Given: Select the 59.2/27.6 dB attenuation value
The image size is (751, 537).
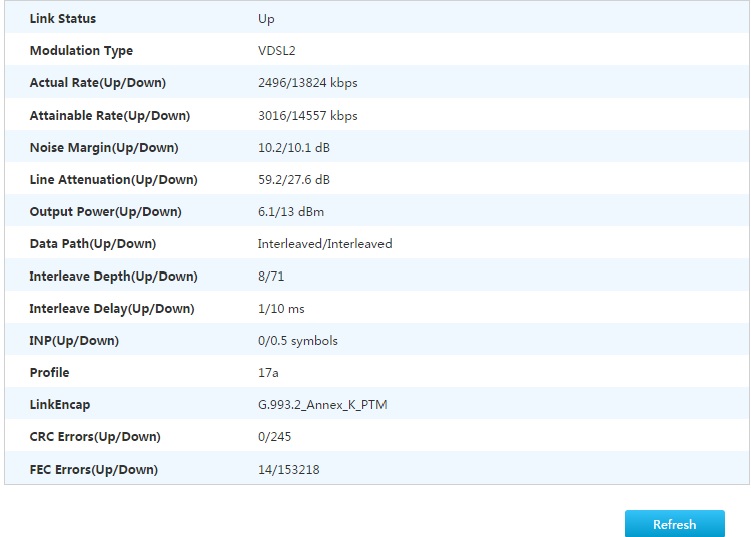Looking at the screenshot, I should [294, 180].
